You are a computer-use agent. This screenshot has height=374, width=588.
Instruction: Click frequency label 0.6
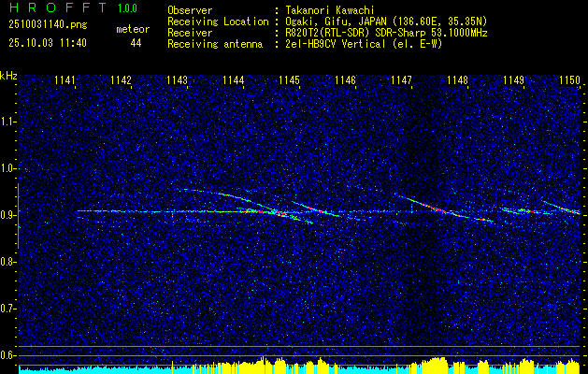[7, 355]
